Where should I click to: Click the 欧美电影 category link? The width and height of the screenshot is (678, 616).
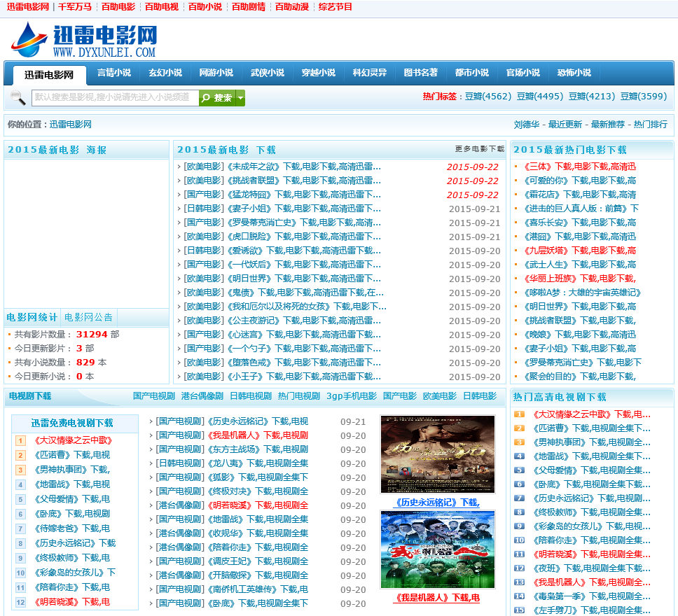click(x=440, y=396)
